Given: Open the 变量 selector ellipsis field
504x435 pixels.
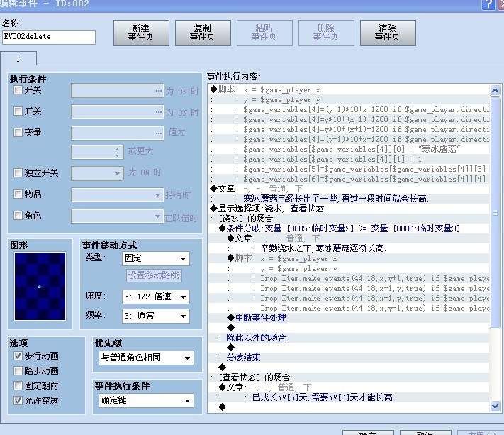Looking at the screenshot, I should [x=118, y=133].
